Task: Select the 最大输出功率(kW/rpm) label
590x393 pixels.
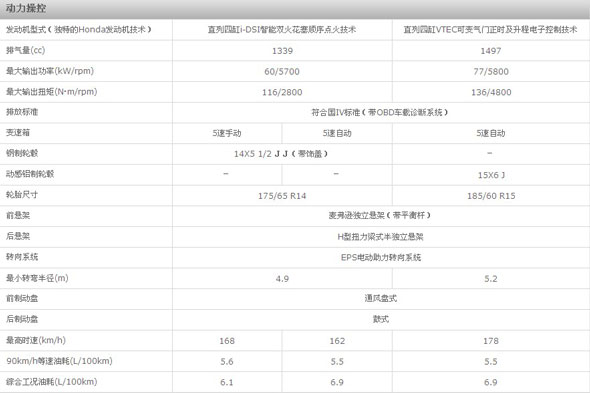Action: point(50,71)
